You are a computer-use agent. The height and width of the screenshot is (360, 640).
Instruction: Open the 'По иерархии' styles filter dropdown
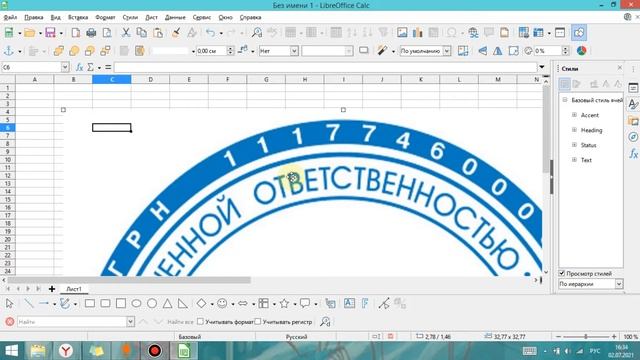coord(619,284)
